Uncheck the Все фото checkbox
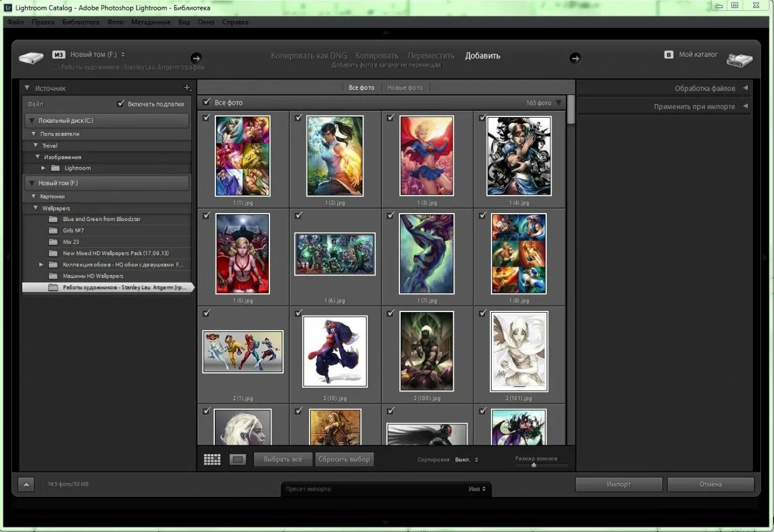This screenshot has height=532, width=774. [207, 102]
